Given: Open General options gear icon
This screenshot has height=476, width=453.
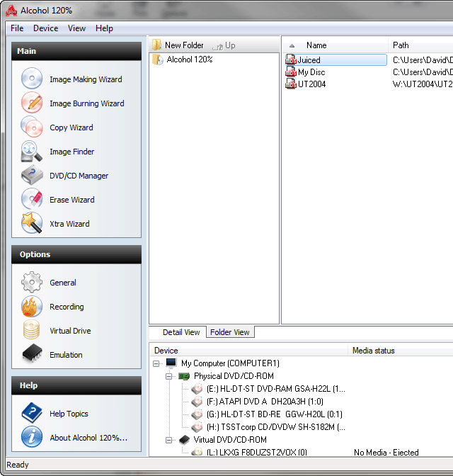Looking at the screenshot, I should (32, 282).
